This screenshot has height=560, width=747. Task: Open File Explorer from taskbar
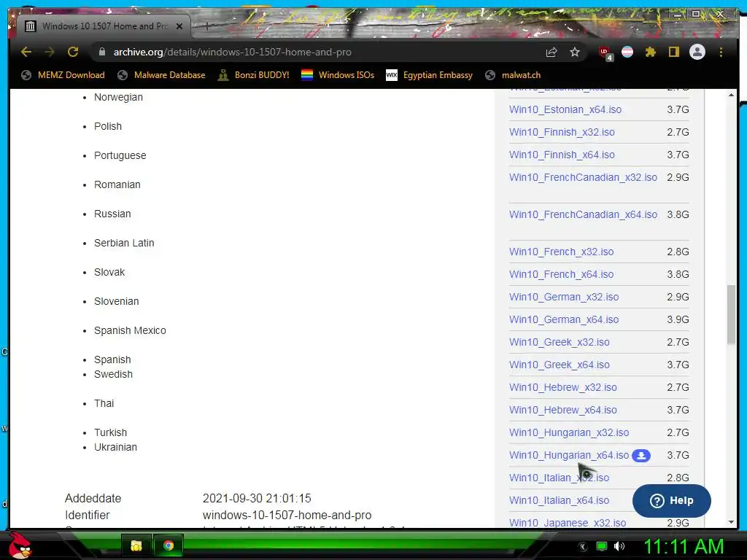tap(136, 545)
